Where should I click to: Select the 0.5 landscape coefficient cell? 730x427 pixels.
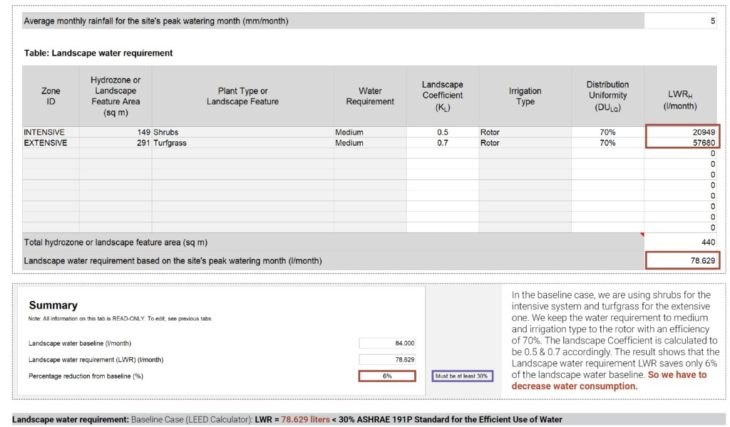442,132
